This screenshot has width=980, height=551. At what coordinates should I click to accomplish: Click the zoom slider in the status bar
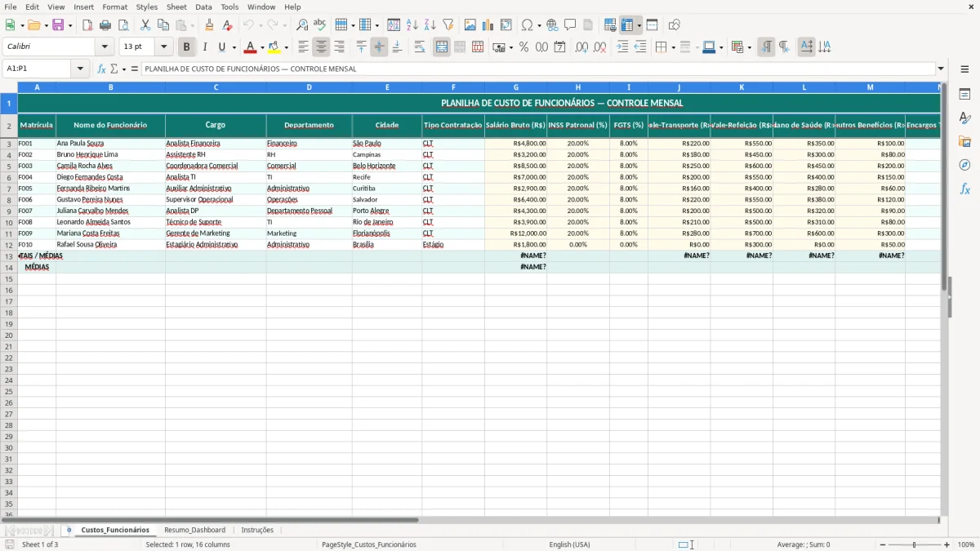tap(915, 544)
